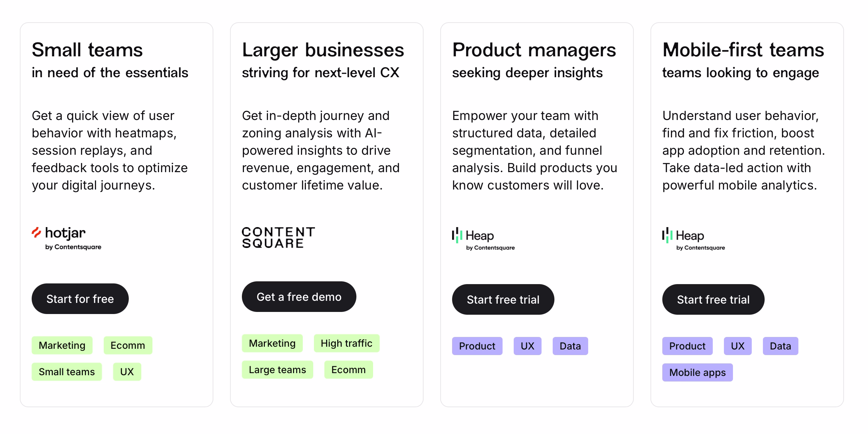The image size is (868, 434).
Task: Click the red Hotjar flame icon
Action: [x=37, y=232]
